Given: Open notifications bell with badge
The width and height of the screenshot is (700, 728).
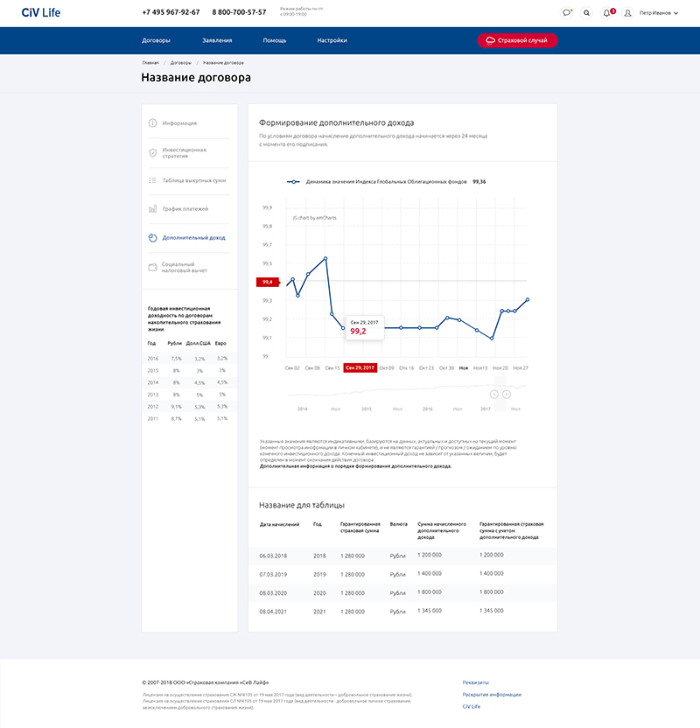Looking at the screenshot, I should click(x=607, y=13).
